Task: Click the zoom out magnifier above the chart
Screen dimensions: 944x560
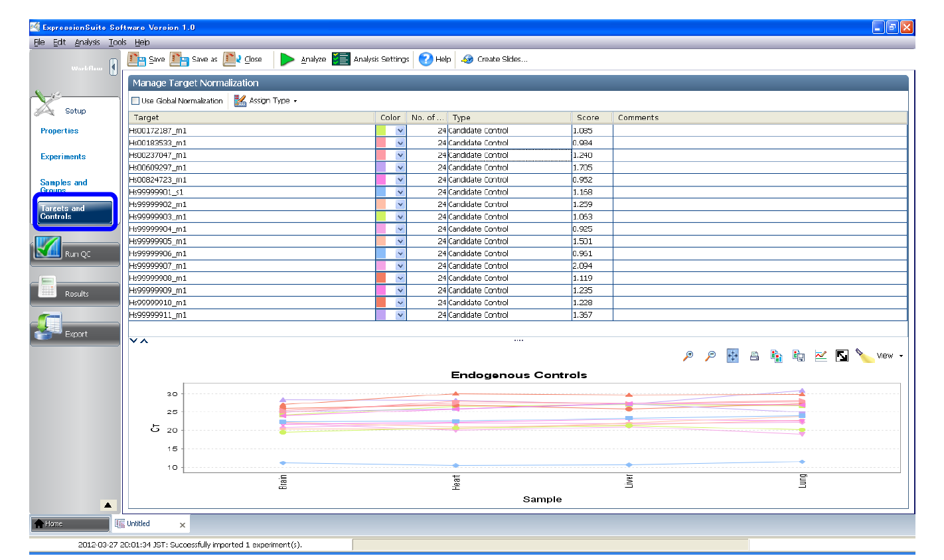Action: click(710, 356)
